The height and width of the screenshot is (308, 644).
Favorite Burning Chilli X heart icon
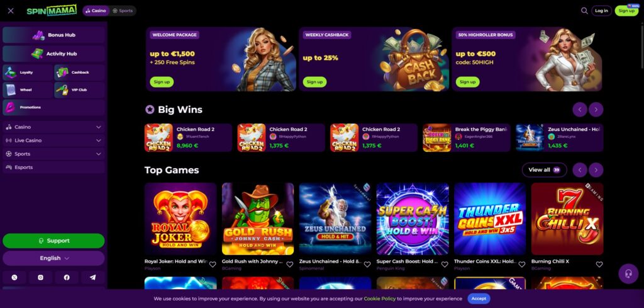click(599, 265)
